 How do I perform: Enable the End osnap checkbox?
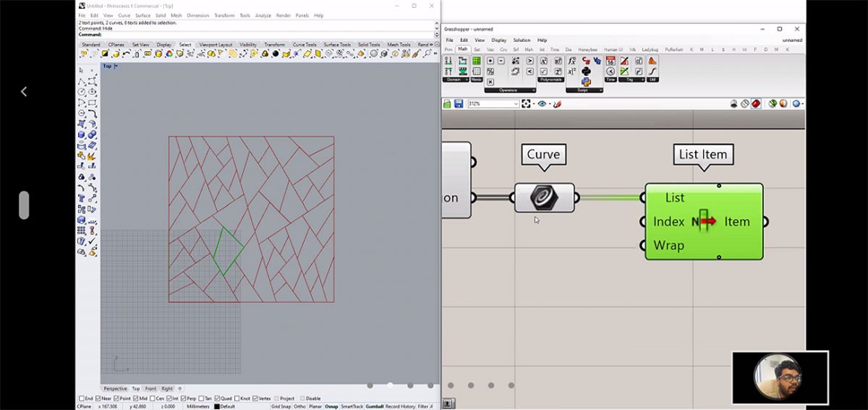(x=81, y=398)
